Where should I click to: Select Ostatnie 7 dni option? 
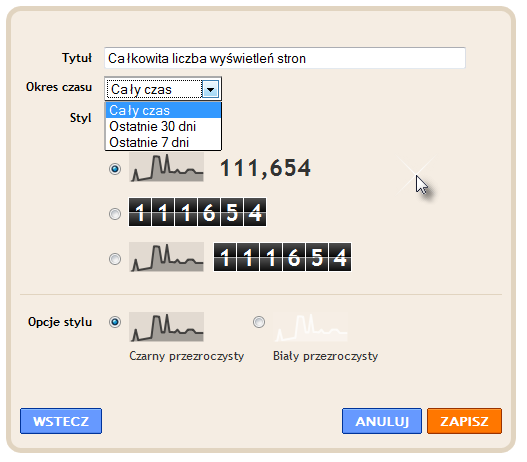163,142
